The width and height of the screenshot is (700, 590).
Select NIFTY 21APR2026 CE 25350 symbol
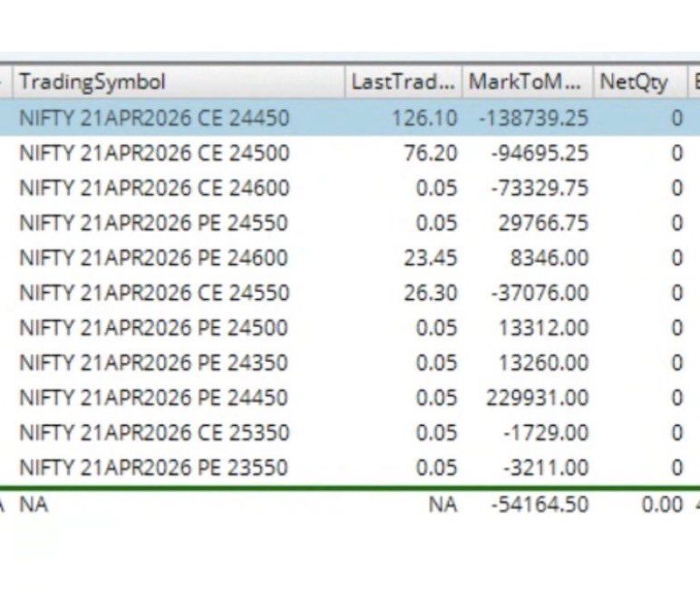click(154, 432)
